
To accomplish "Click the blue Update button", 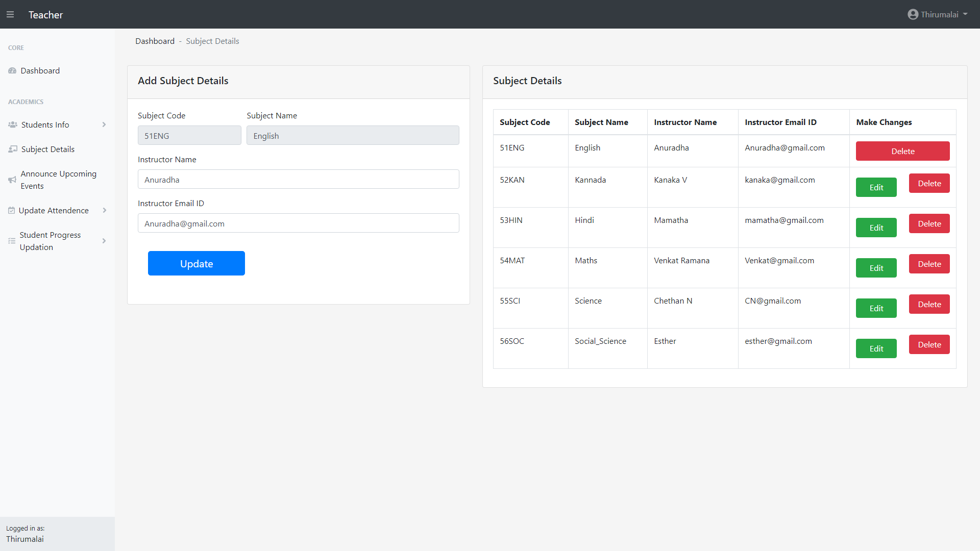I will pyautogui.click(x=197, y=264).
